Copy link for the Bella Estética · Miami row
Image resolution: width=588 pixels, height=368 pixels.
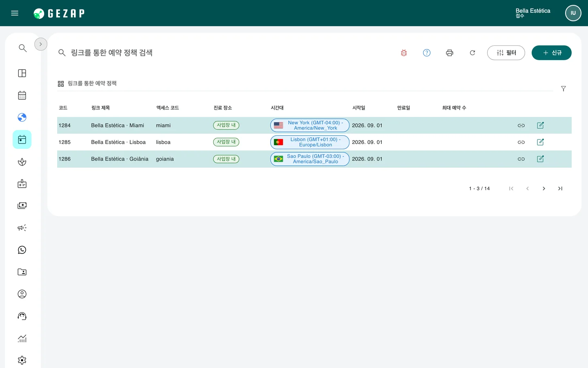pos(521,126)
